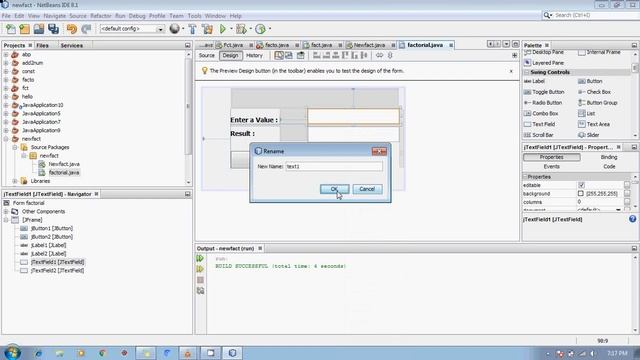
Task: Click the Preview Design icon
Action: pyautogui.click(x=300, y=55)
